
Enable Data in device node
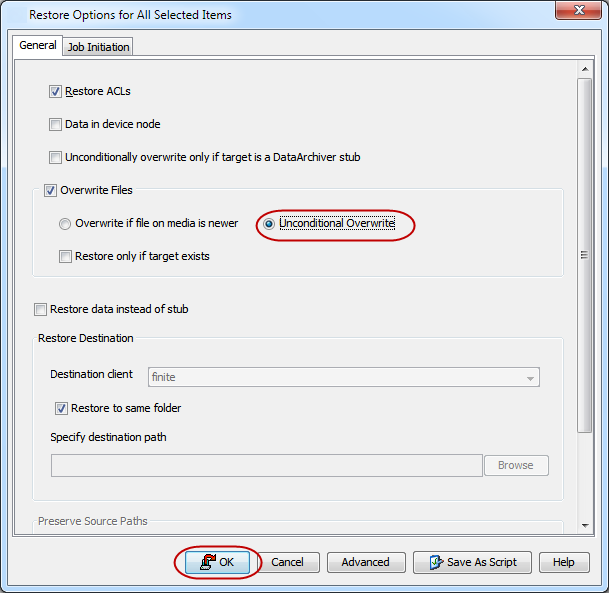click(56, 125)
